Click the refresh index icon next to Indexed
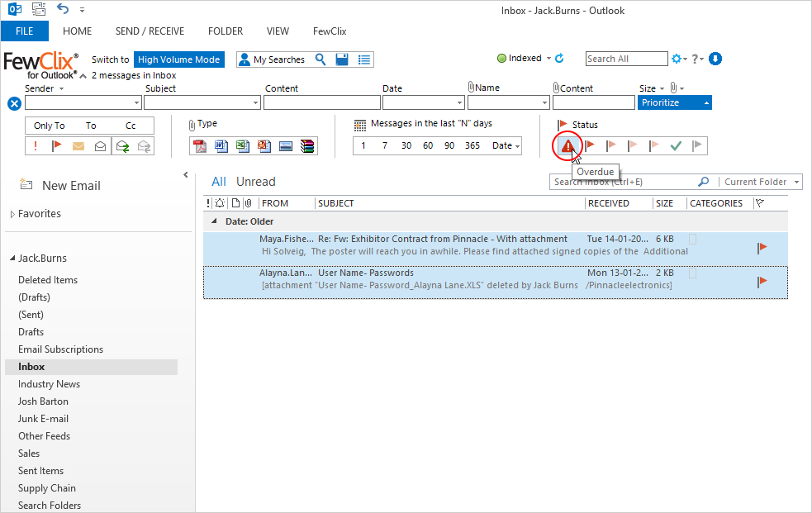This screenshot has width=812, height=513. tap(559, 59)
